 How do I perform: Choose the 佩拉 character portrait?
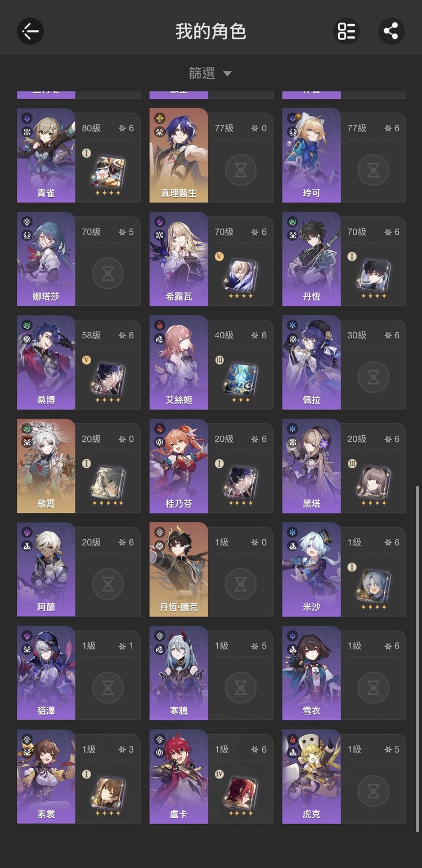click(311, 363)
